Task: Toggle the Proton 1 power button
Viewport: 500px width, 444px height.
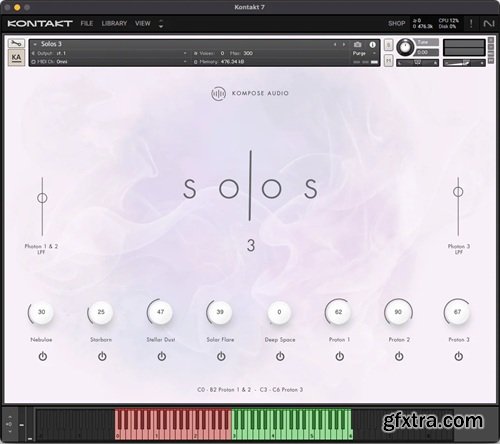Action: point(340,356)
